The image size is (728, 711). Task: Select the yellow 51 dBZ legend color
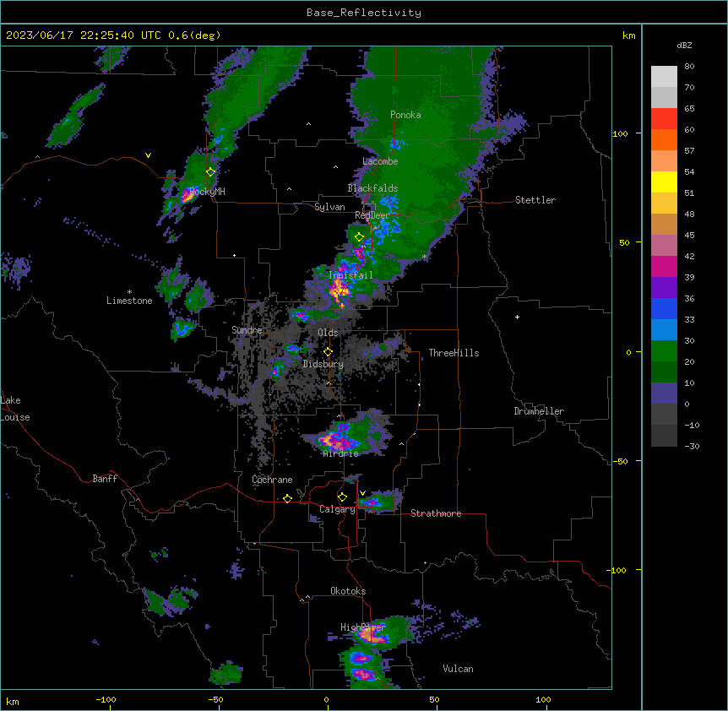click(x=664, y=182)
